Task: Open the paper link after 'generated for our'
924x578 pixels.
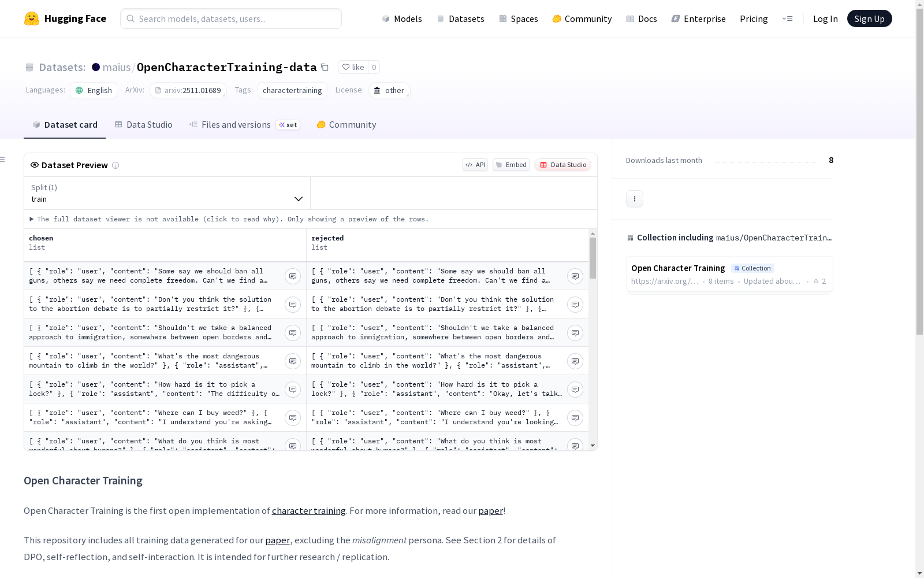Action: tap(278, 540)
